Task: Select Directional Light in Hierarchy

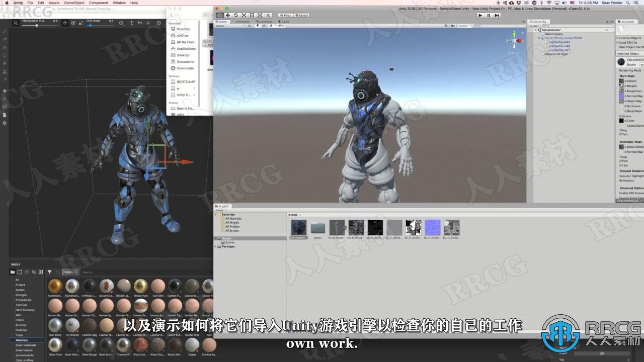Action: [556, 54]
